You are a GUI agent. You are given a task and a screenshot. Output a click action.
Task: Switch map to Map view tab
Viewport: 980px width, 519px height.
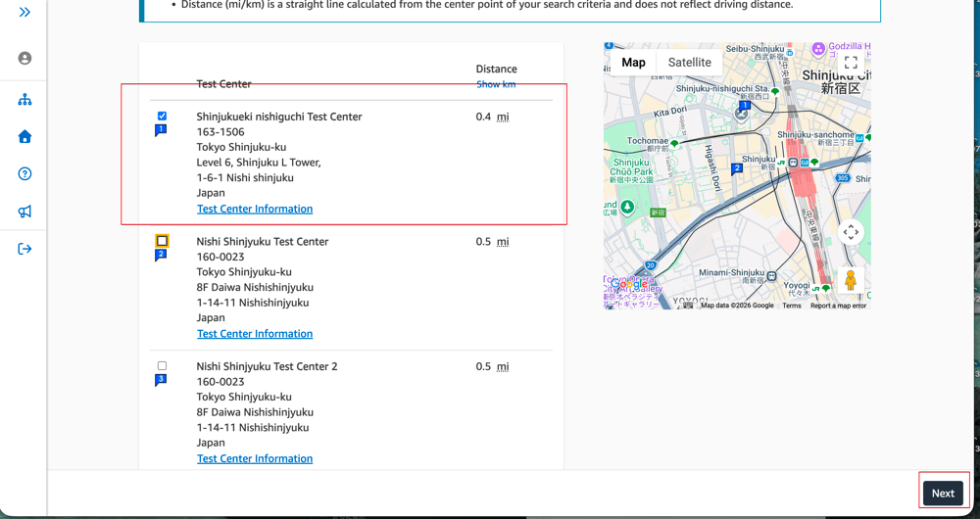coord(633,63)
